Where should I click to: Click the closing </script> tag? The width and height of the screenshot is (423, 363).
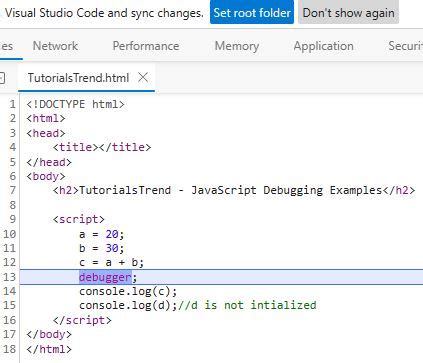[x=82, y=320]
